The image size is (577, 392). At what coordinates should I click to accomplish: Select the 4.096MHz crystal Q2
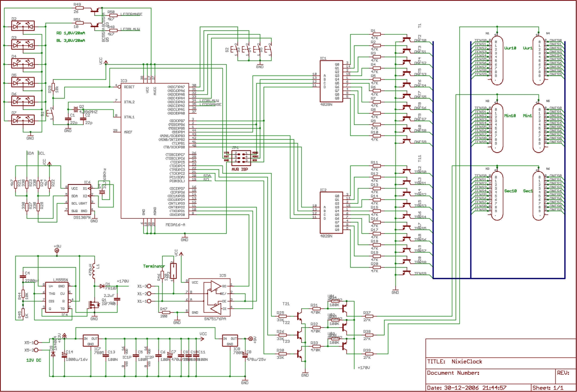[x=76, y=110]
